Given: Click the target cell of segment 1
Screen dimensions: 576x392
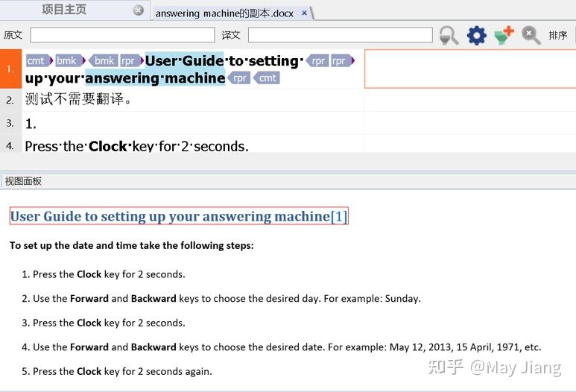Looking at the screenshot, I should click(469, 69).
